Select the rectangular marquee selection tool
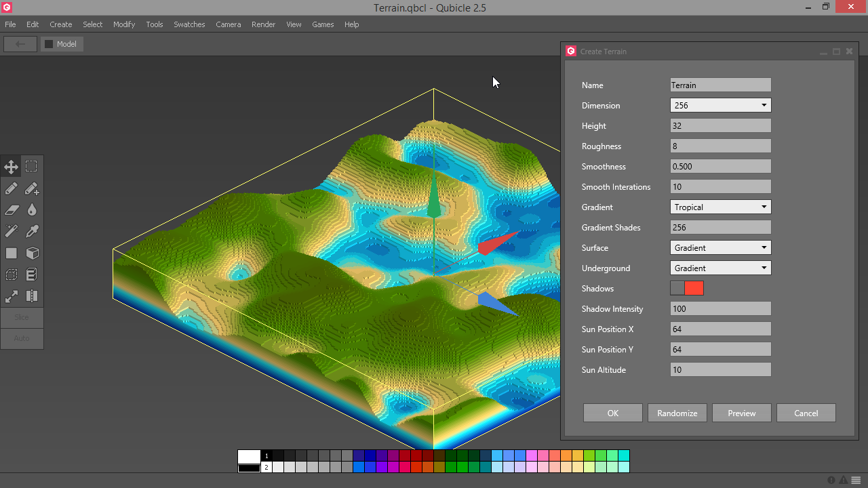Screen dimensions: 868x488 coord(32,167)
